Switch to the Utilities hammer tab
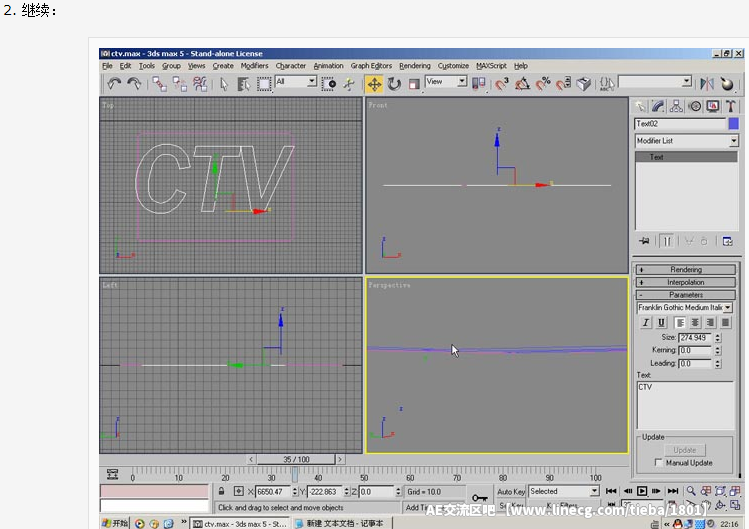749x529 pixels. point(730,106)
